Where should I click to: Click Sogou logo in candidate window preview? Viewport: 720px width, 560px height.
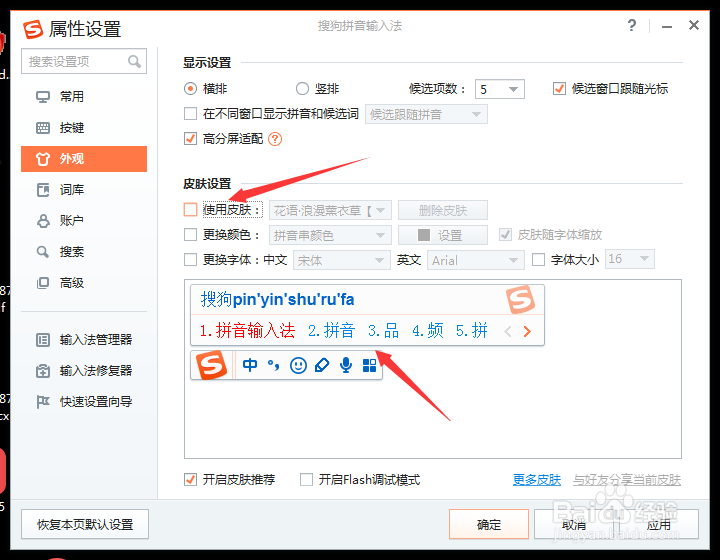tap(520, 299)
